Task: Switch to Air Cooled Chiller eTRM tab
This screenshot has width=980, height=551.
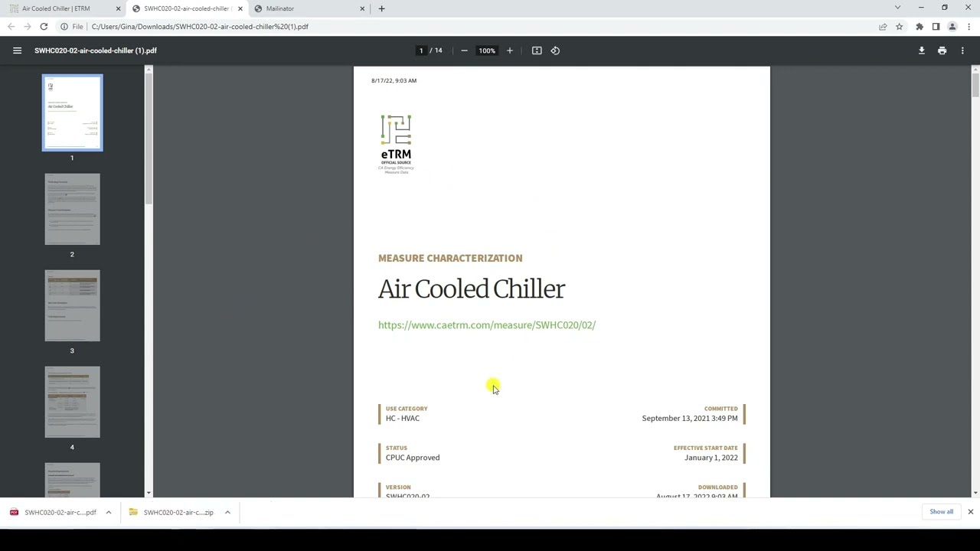Action: 63,8
